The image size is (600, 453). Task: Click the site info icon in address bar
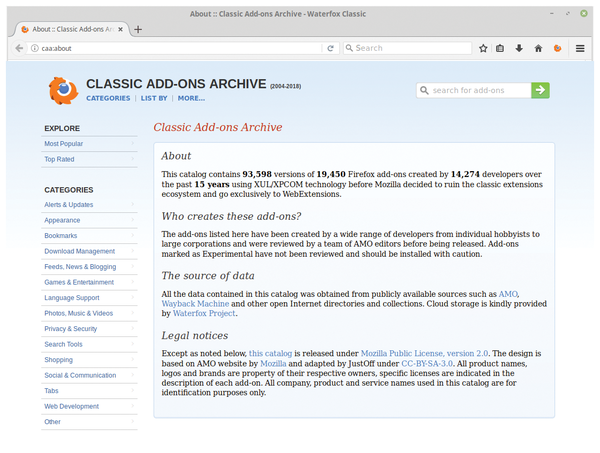point(35,48)
